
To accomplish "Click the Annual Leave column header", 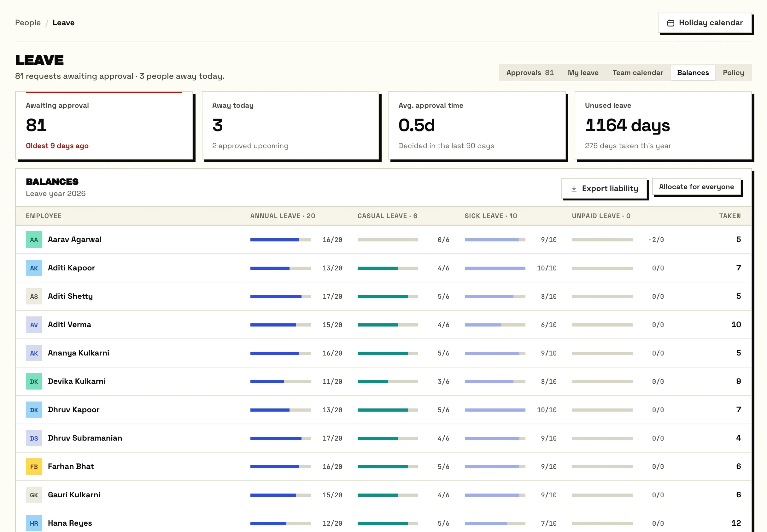I will click(283, 216).
